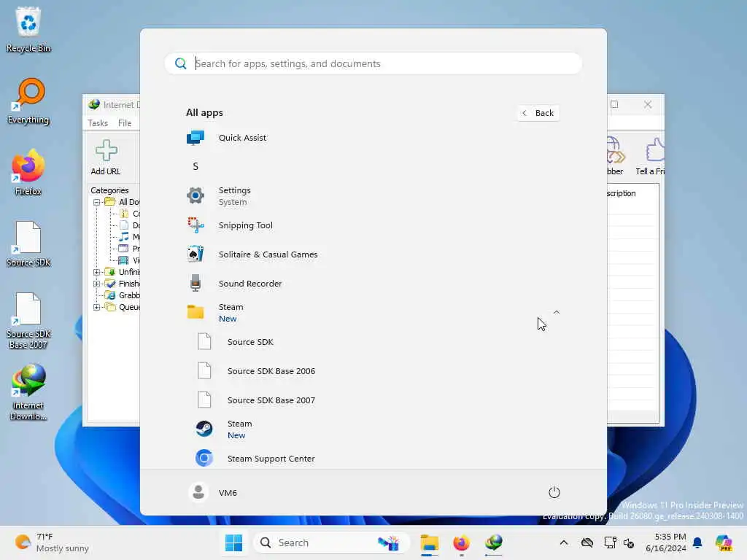The width and height of the screenshot is (747, 560).
Task: Show hidden tray icons chevron
Action: coord(564,542)
